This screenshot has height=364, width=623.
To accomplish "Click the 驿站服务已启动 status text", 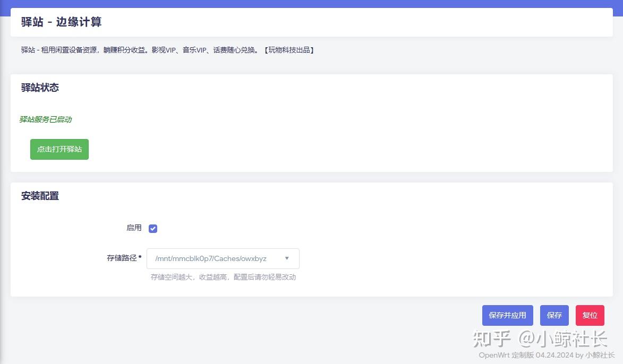I will coord(45,119).
